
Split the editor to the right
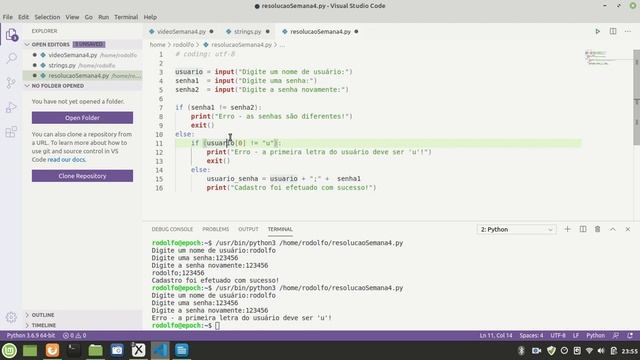(613, 31)
